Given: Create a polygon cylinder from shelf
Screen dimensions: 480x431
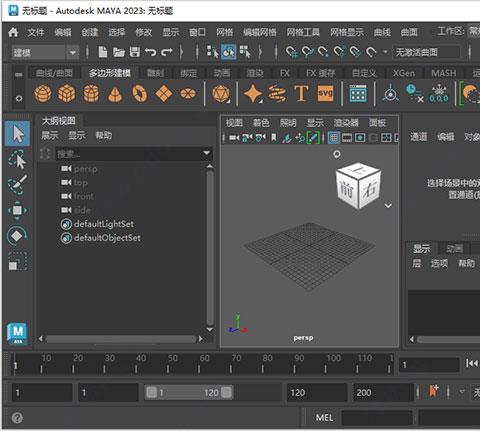Looking at the screenshot, I should (91, 94).
